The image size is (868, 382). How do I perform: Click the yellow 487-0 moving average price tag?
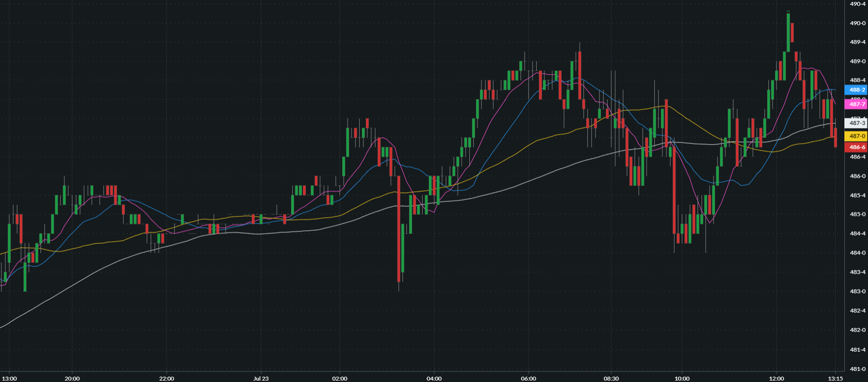pyautogui.click(x=856, y=136)
